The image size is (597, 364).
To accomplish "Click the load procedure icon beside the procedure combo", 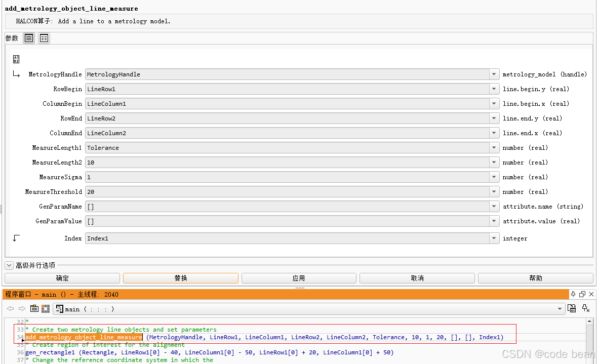I will click(573, 309).
